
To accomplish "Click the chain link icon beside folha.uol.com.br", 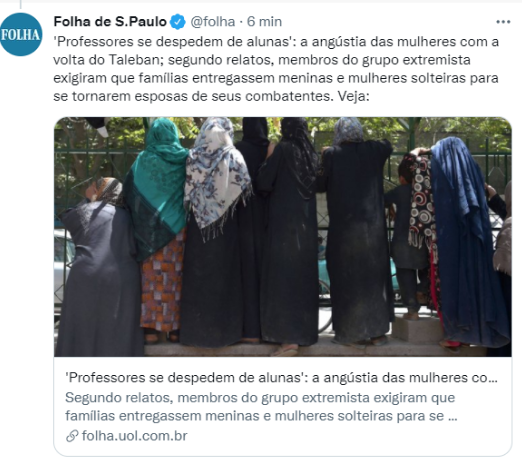I will 72,436.
